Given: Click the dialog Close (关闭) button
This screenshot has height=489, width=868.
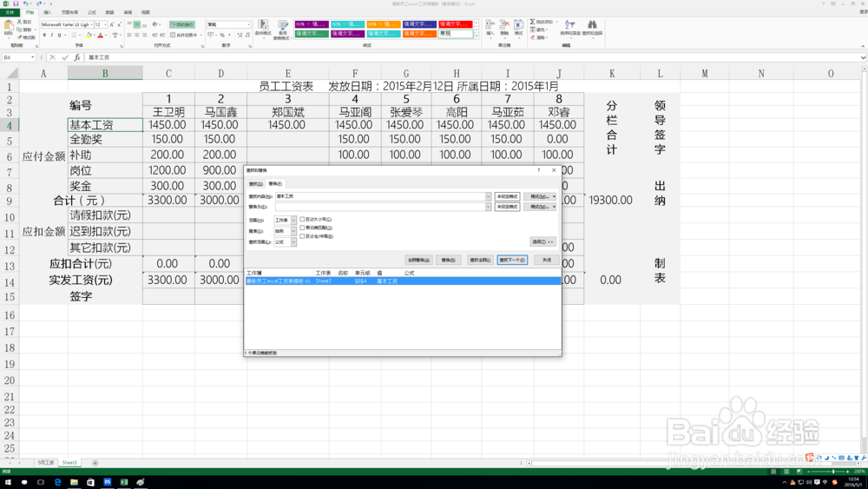Looking at the screenshot, I should tap(546, 260).
